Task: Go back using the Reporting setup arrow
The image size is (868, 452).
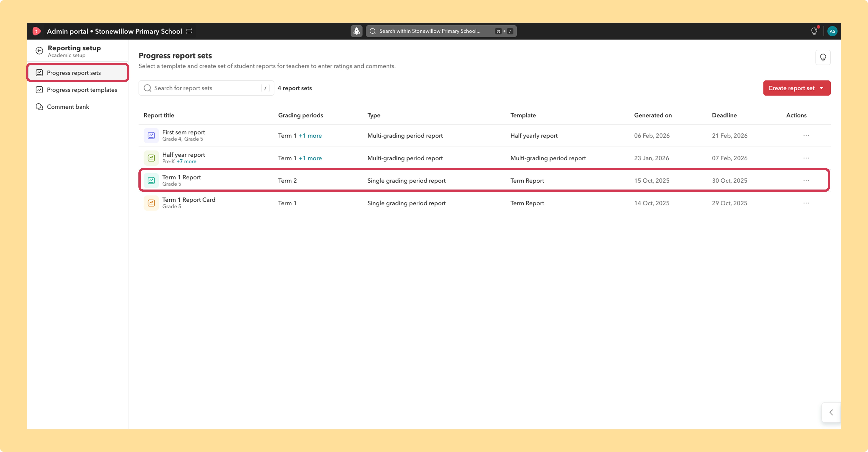Action: pos(39,51)
